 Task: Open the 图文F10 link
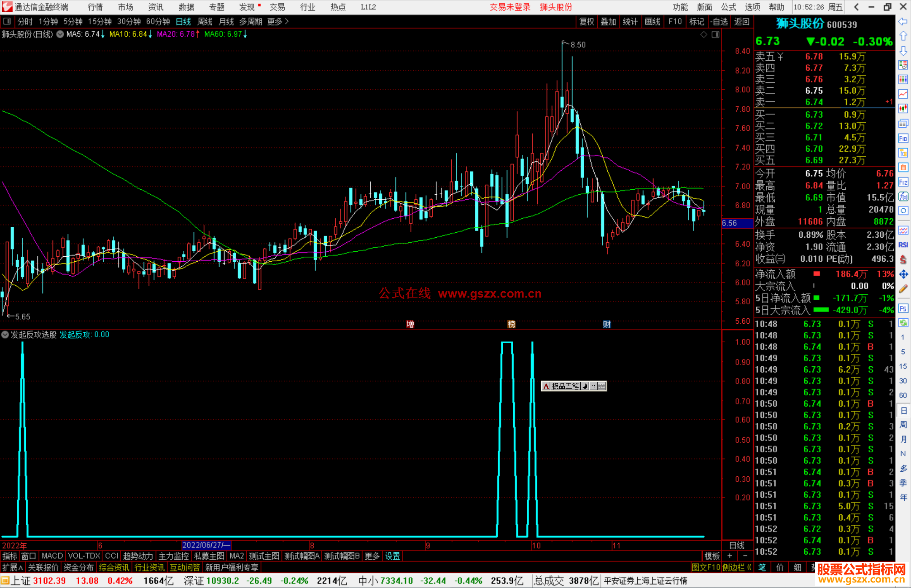[x=706, y=568]
